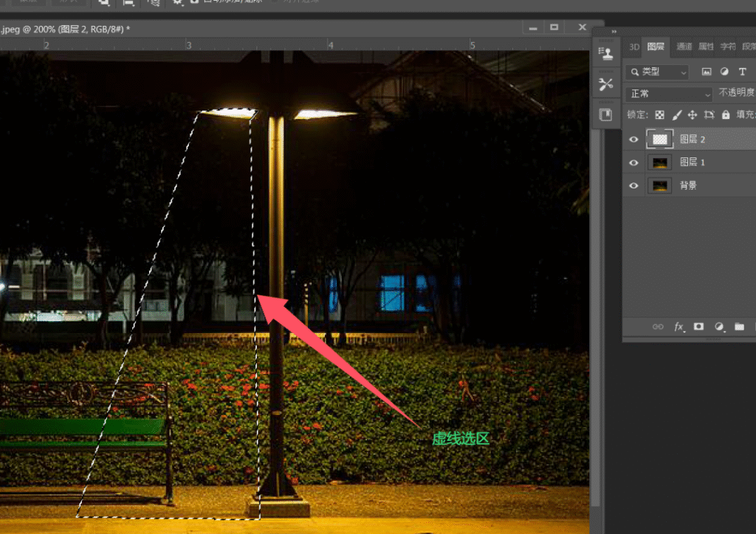Open the 正常 blend mode dropdown
The image size is (756, 534).
click(669, 94)
